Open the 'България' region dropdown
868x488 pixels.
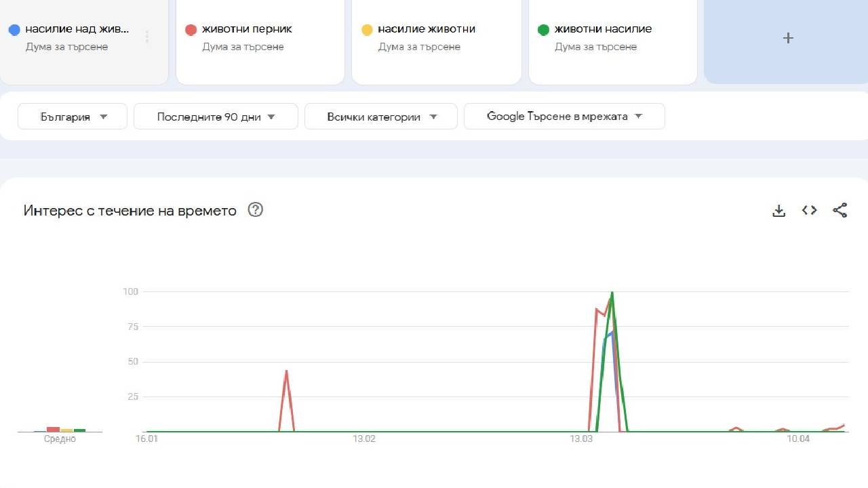[x=72, y=116]
